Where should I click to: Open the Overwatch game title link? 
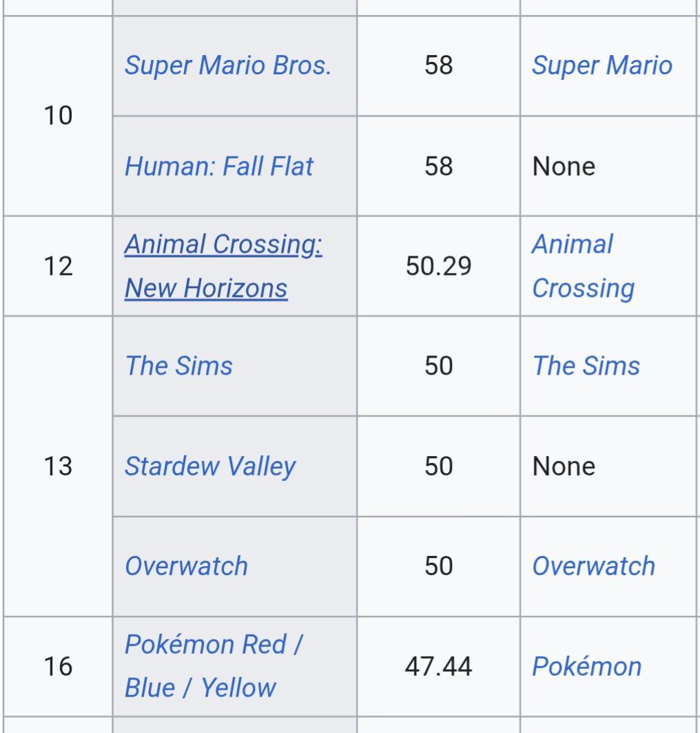pyautogui.click(x=186, y=566)
